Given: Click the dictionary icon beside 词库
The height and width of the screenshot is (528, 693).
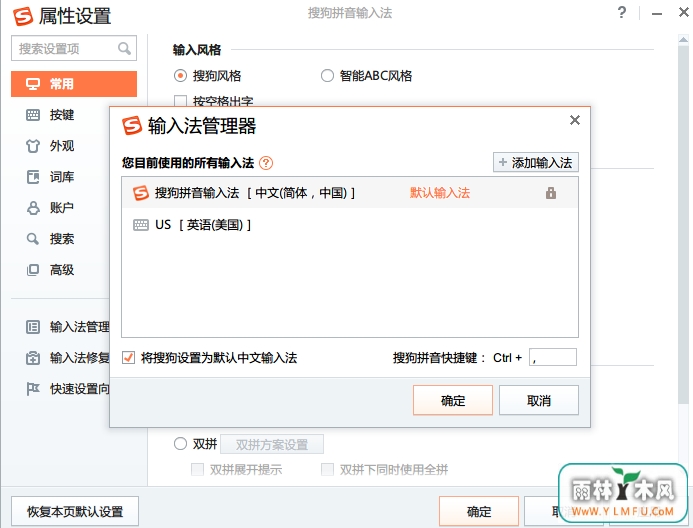Looking at the screenshot, I should [33, 177].
